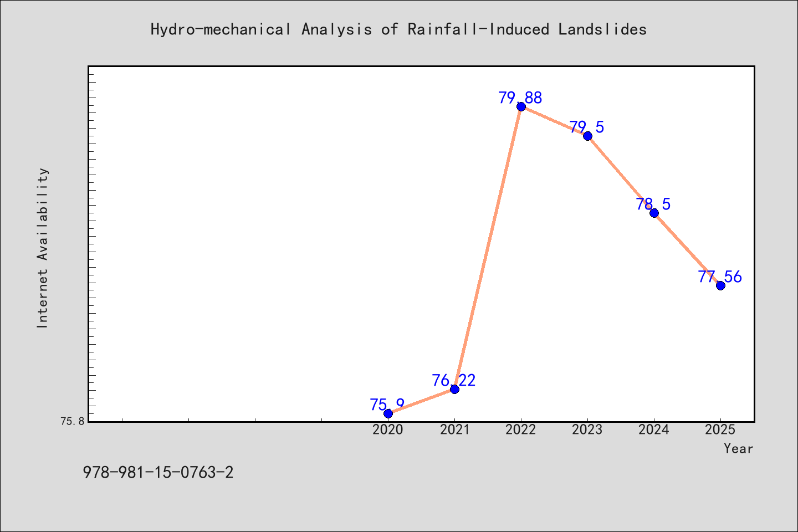The image size is (798, 532).
Task: Click the 2025 x-axis tick label
Action: 720,430
